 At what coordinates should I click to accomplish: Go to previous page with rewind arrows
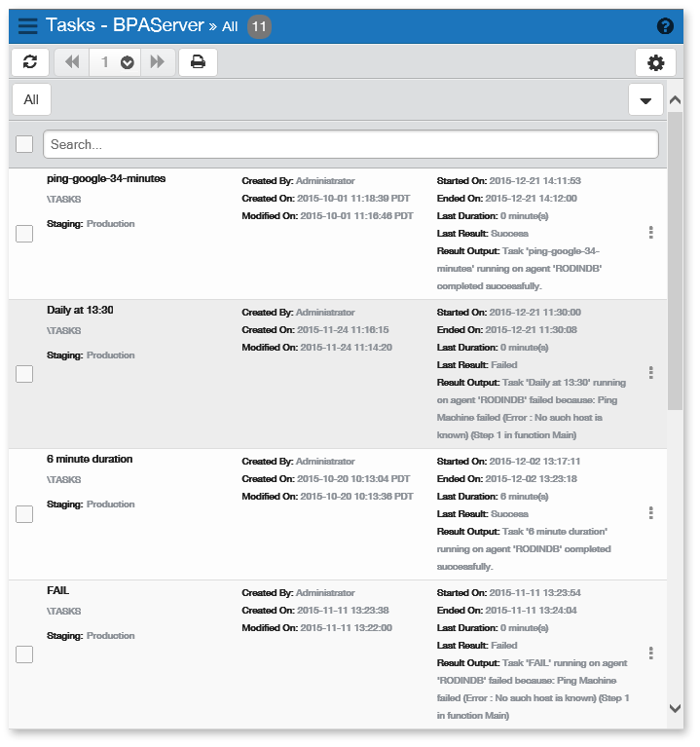point(72,62)
